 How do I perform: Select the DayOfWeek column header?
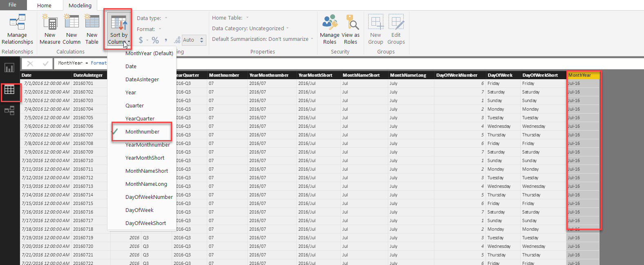point(503,75)
